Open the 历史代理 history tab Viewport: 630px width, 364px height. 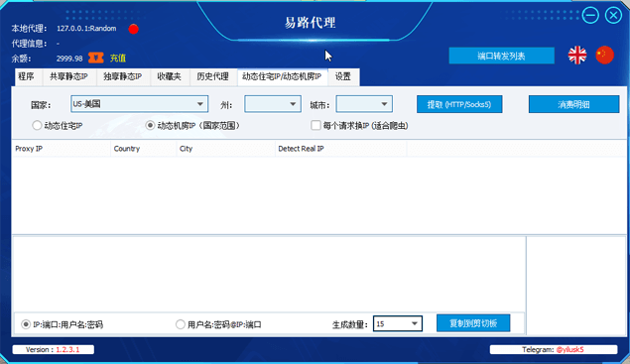212,76
